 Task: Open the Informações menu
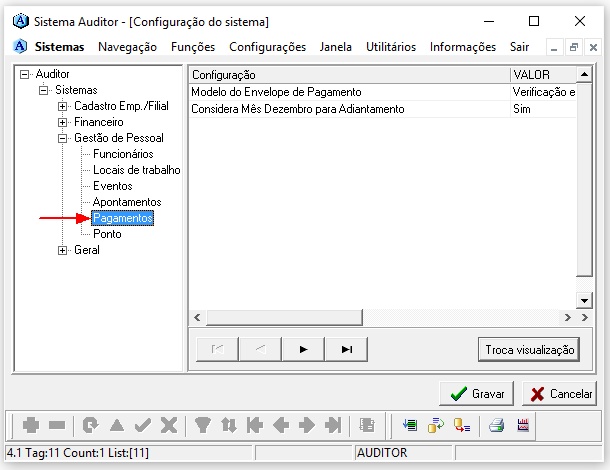pyautogui.click(x=463, y=47)
